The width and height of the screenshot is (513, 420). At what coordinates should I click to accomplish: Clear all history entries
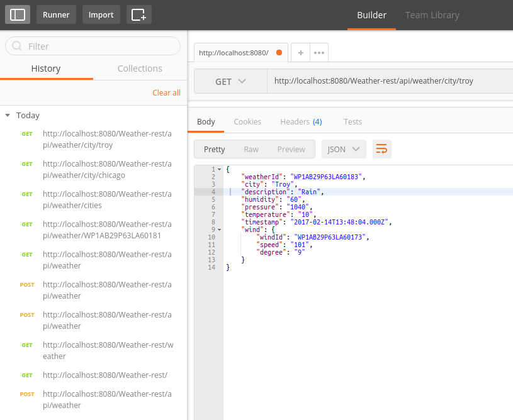(166, 92)
